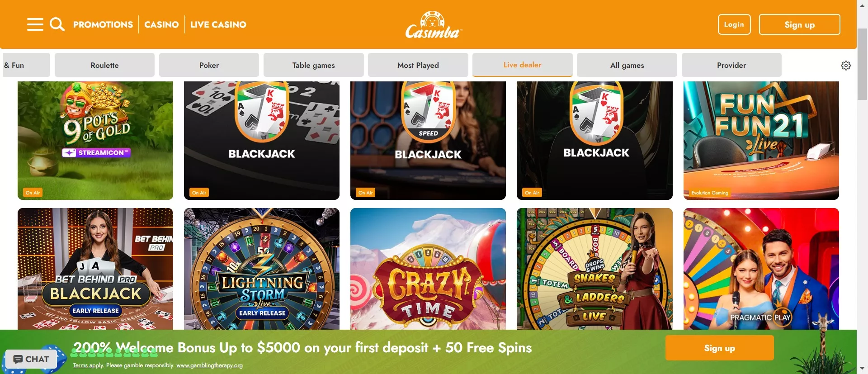Visit the gamblingtherapy.org link
The width and height of the screenshot is (868, 374).
coord(209,365)
